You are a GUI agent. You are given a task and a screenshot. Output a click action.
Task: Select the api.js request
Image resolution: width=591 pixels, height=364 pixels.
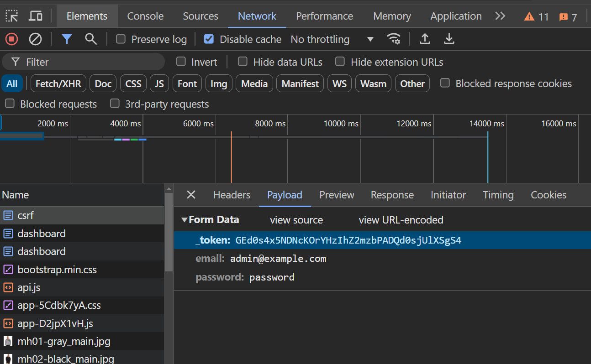click(x=82, y=288)
